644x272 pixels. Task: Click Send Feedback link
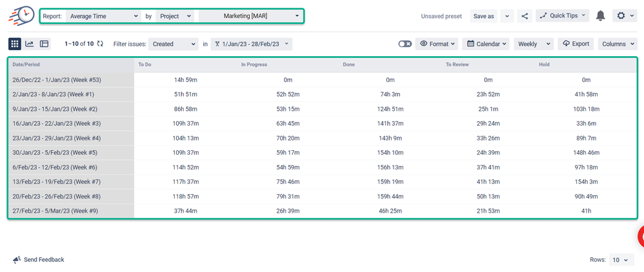point(39,260)
